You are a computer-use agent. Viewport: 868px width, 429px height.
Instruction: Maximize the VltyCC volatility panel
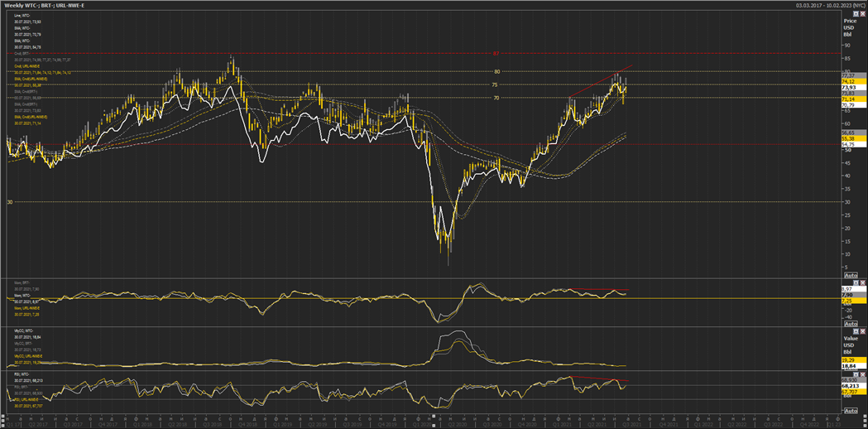[x=856, y=331]
